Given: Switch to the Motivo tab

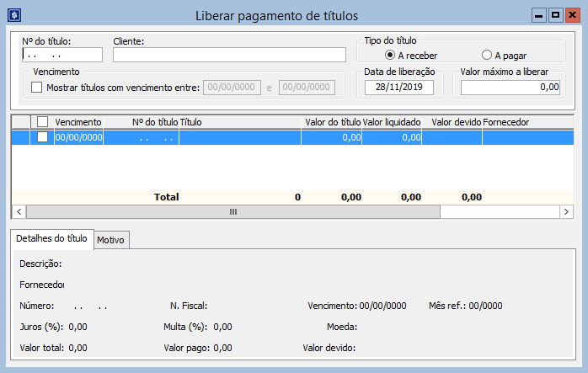Looking at the screenshot, I should [x=111, y=240].
